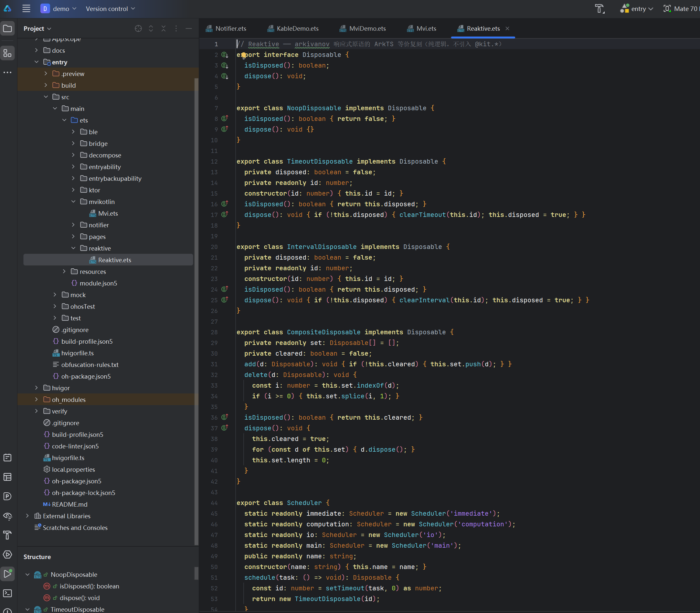Select Mvi.ets in the project tree

pyautogui.click(x=108, y=213)
